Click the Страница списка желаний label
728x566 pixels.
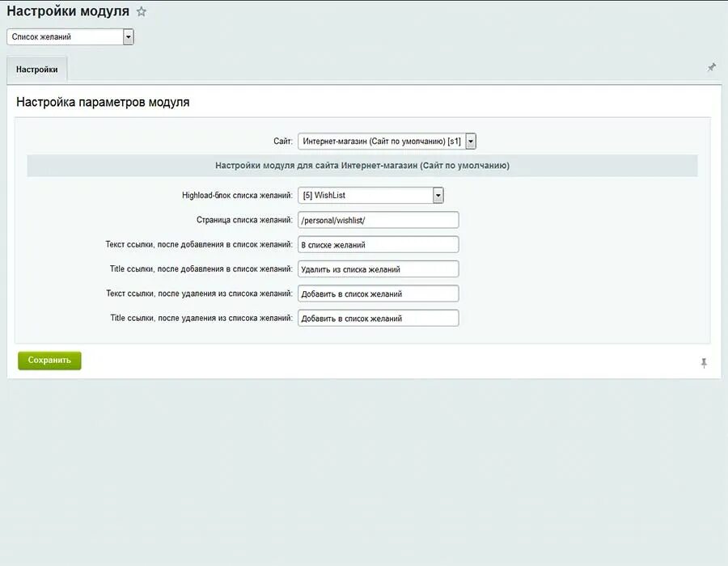(244, 220)
